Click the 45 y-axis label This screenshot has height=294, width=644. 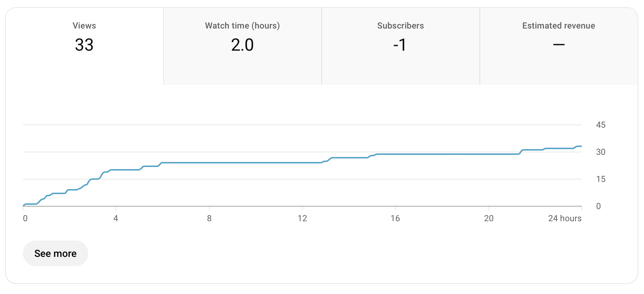click(601, 125)
